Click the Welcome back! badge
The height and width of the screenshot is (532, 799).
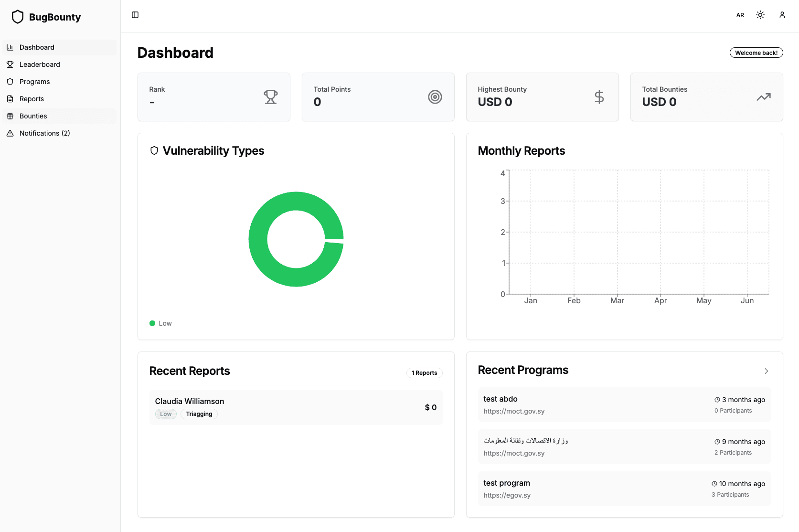(x=756, y=53)
